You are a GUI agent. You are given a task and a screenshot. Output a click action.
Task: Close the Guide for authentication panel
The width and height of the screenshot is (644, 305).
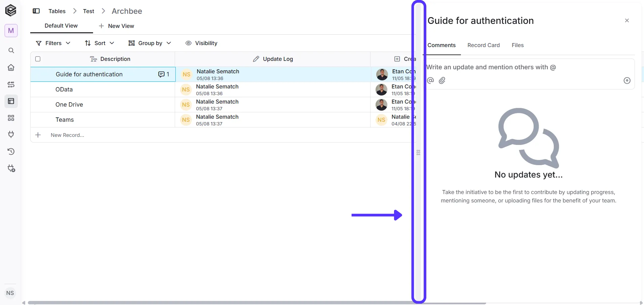tap(627, 21)
